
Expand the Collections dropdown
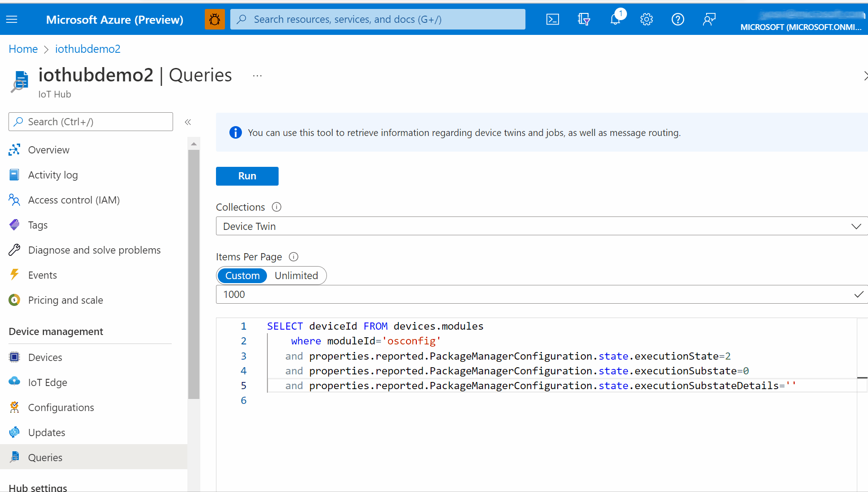pyautogui.click(x=856, y=226)
